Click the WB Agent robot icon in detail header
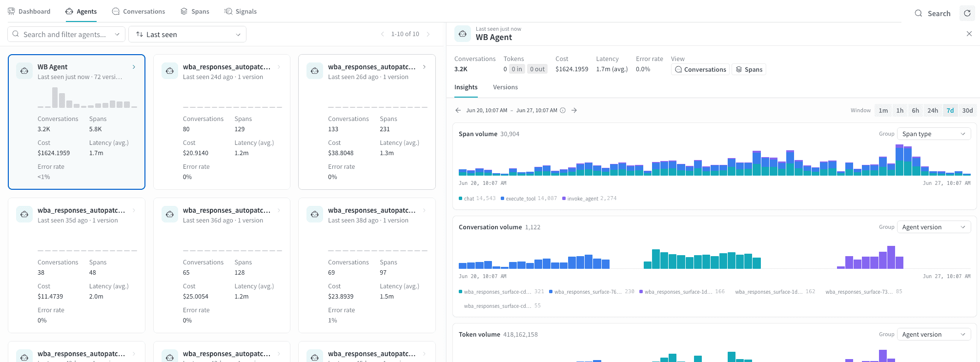 click(463, 34)
